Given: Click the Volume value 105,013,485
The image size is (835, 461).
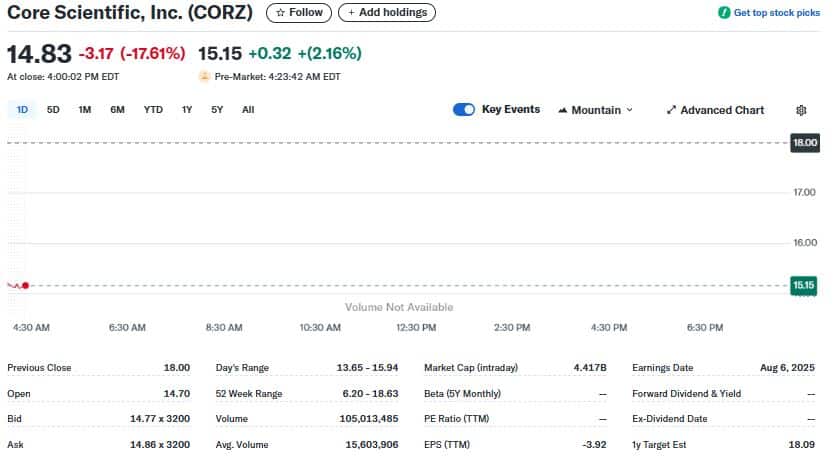Looking at the screenshot, I should coord(369,419).
